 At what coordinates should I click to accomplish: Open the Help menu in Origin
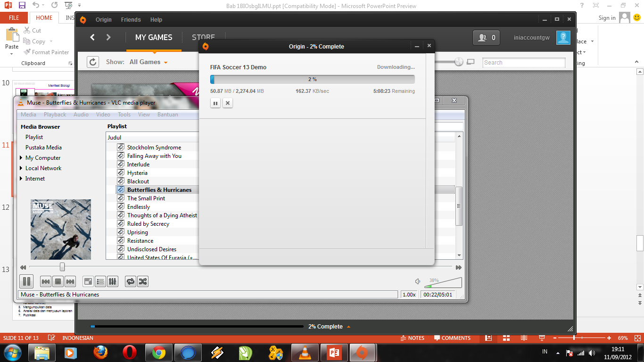pos(156,20)
